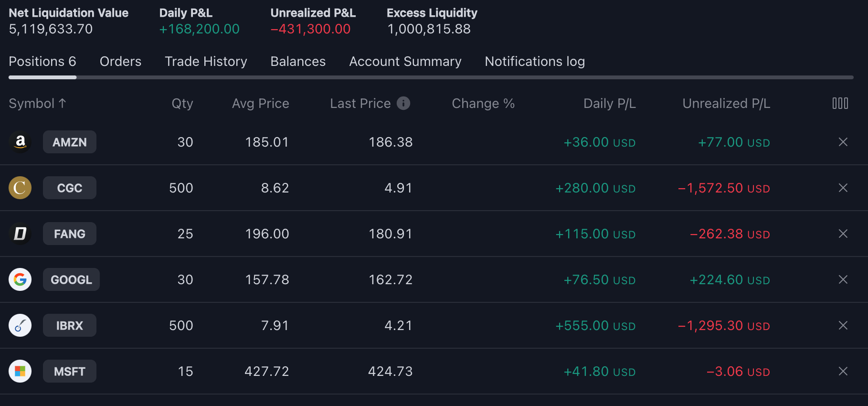The image size is (868, 406).
Task: Click the GOOGL ticker button
Action: point(71,279)
